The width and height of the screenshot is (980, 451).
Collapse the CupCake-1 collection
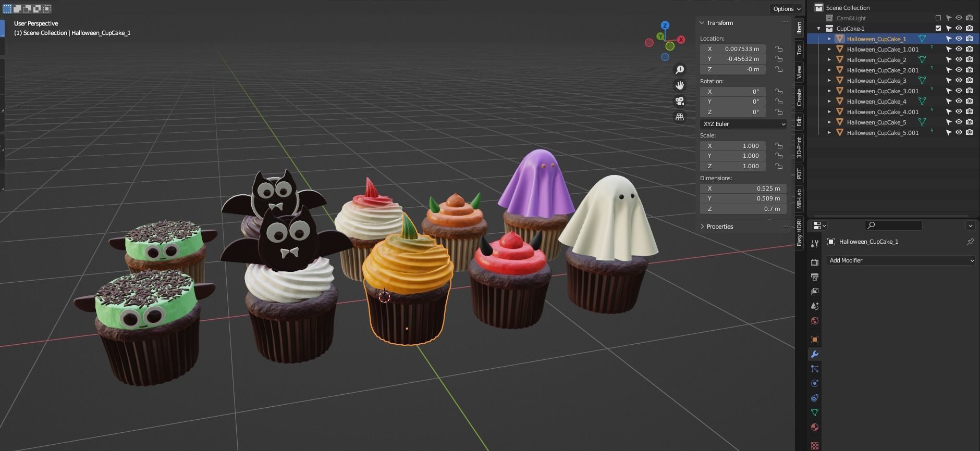[x=819, y=29]
